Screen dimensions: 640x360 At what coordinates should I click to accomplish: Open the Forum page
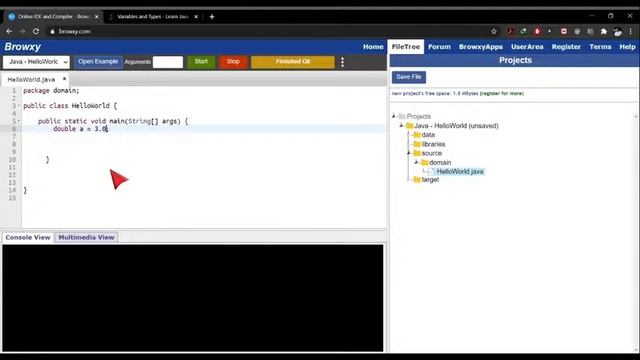pyautogui.click(x=439, y=47)
